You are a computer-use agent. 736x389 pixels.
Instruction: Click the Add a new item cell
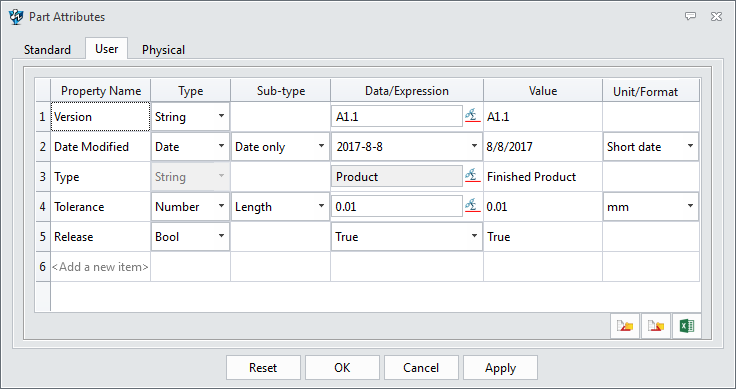(x=100, y=267)
